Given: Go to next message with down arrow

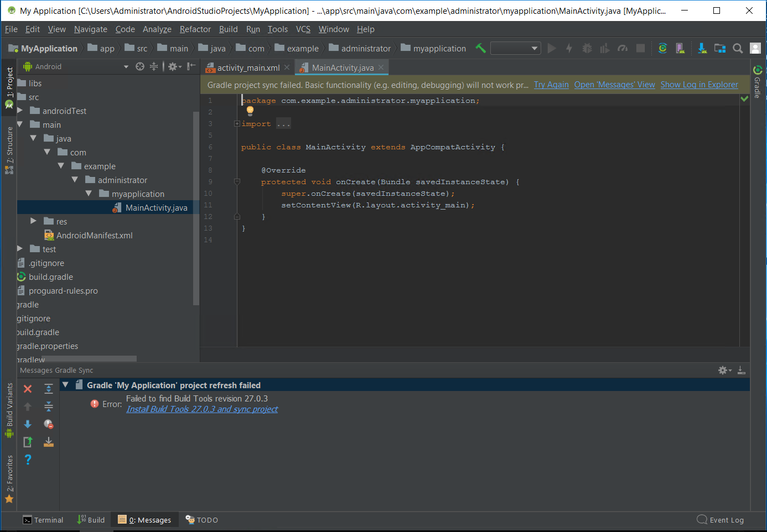Looking at the screenshot, I should pyautogui.click(x=28, y=424).
